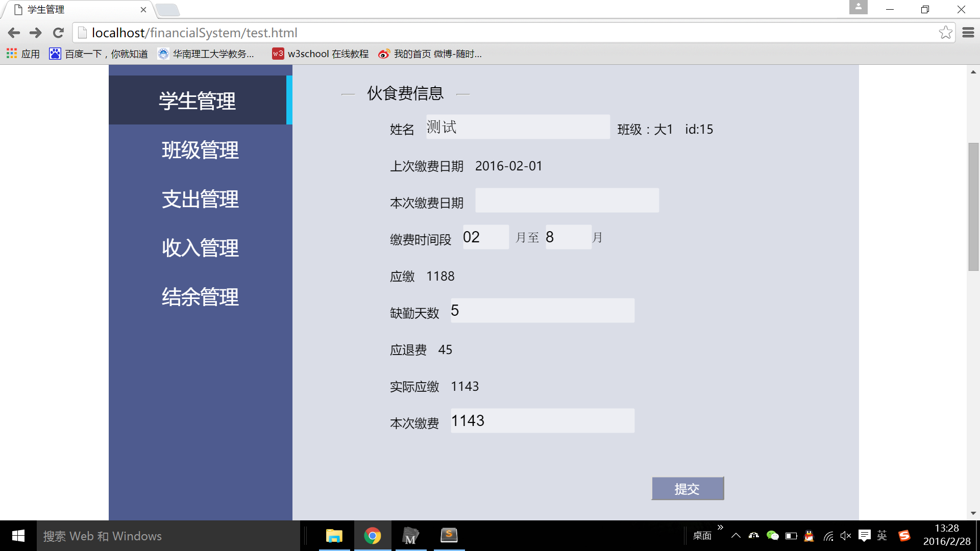Open the Sogou input method tray icon
980x551 pixels.
coord(904,536)
